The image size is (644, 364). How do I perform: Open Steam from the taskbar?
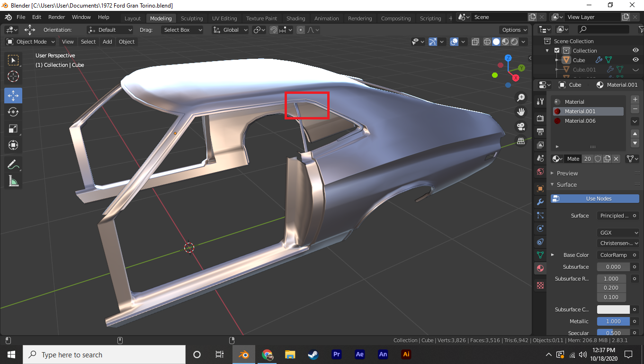coord(313,355)
